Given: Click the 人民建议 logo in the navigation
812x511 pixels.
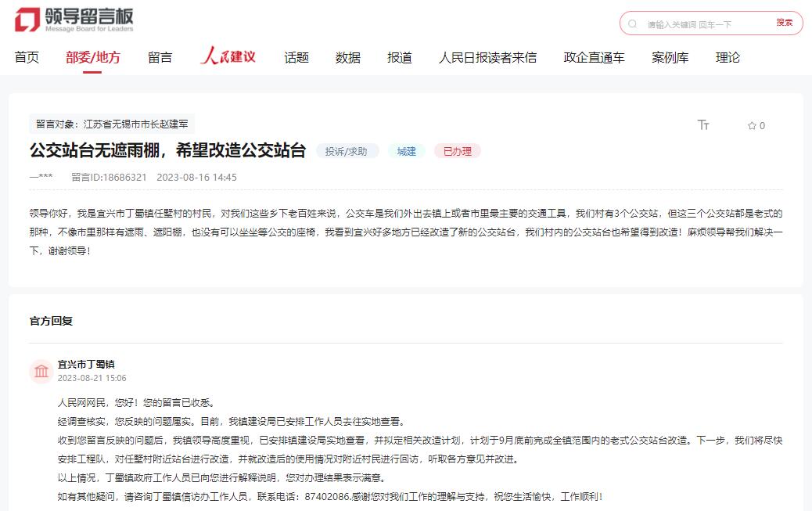Looking at the screenshot, I should coord(227,56).
